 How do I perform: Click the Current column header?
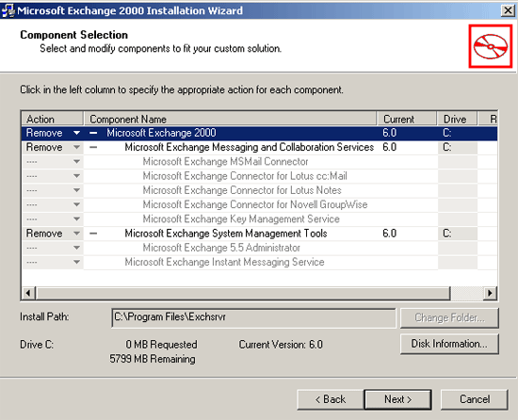point(407,119)
